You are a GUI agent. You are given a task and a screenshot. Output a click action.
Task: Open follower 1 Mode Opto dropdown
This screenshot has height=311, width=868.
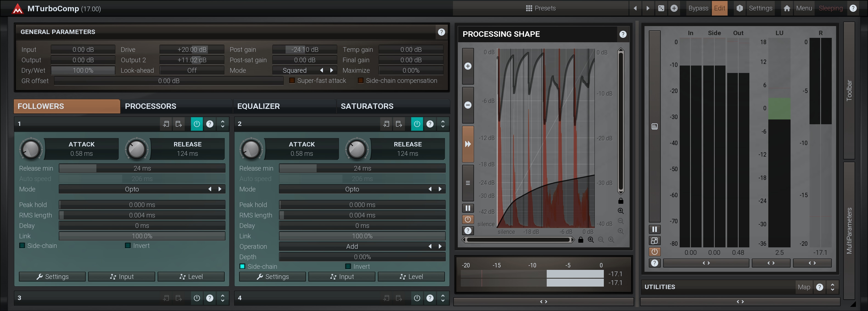click(x=132, y=189)
